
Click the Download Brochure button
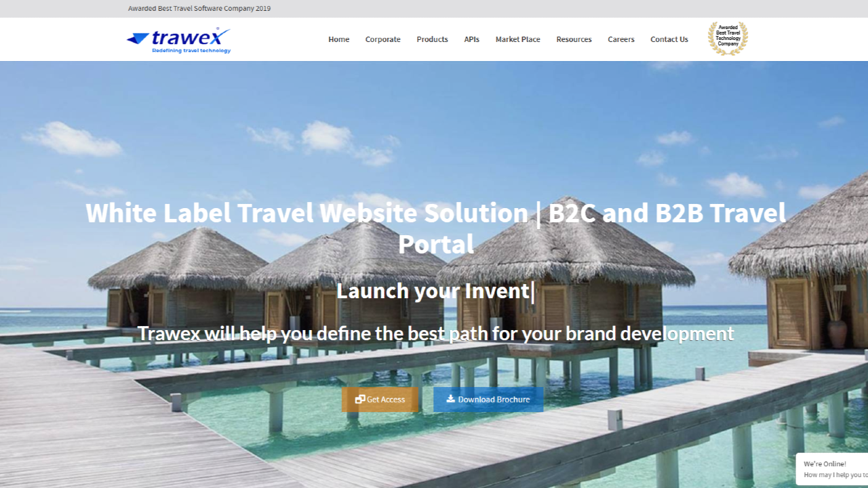pos(488,400)
